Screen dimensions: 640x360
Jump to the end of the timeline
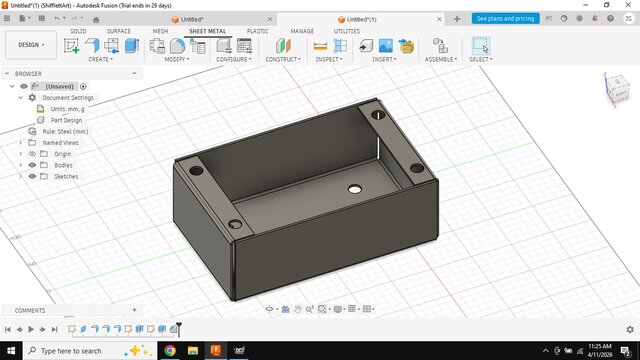click(54, 329)
